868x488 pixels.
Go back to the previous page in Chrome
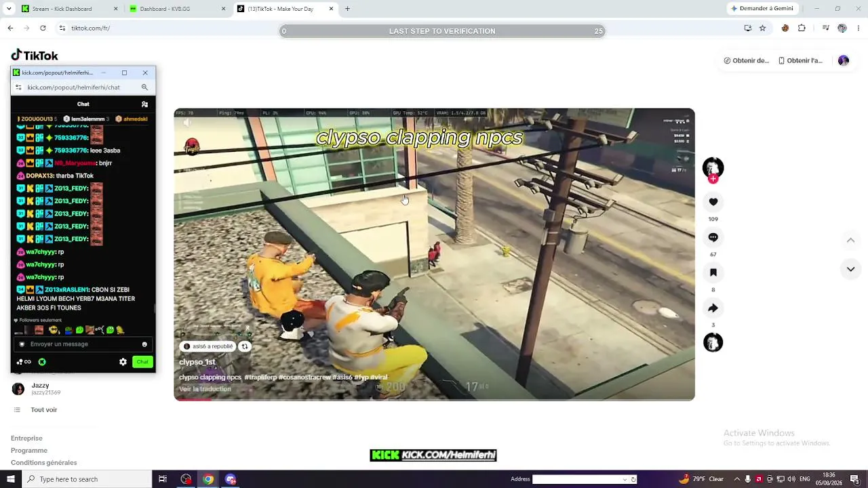10,28
